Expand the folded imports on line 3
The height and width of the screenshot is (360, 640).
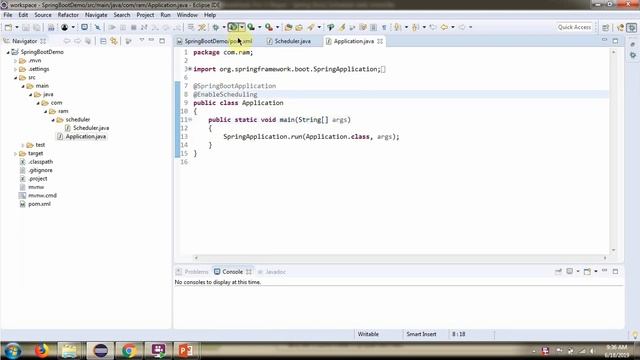click(x=190, y=69)
